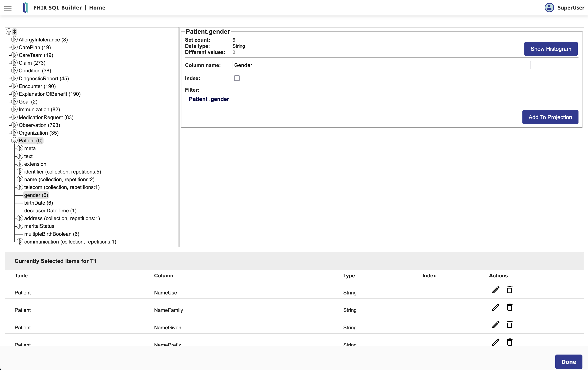Enable the Index checkbox for Patient.gender

[237, 78]
